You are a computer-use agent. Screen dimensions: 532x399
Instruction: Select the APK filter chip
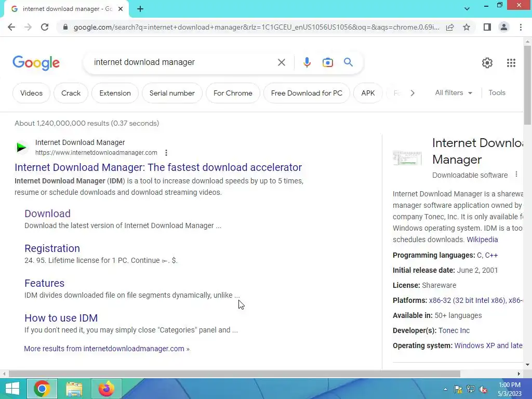click(x=368, y=93)
